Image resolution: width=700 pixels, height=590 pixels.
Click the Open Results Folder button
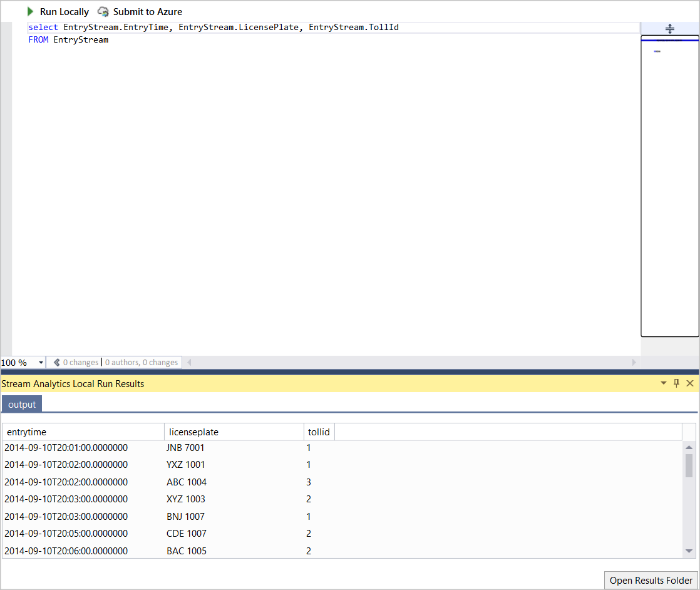651,580
